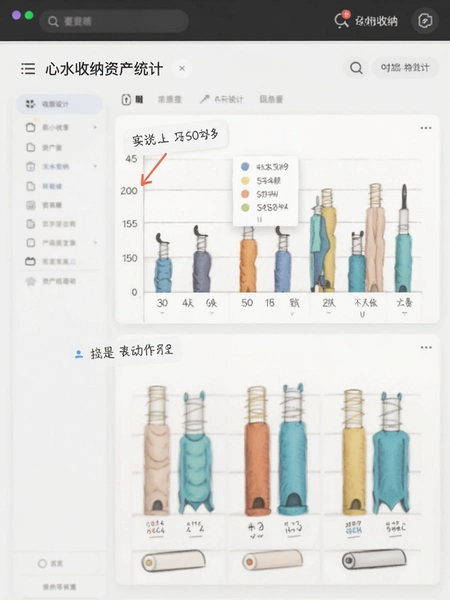The height and width of the screenshot is (600, 450).
Task: Select the tall pink bar in the upper chart
Action: click(375, 238)
